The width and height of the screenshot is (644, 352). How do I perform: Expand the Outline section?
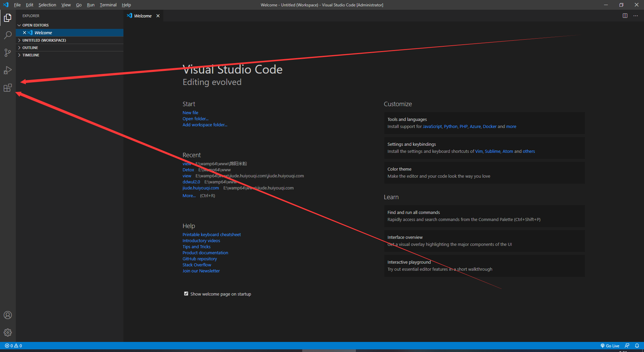tap(70, 48)
